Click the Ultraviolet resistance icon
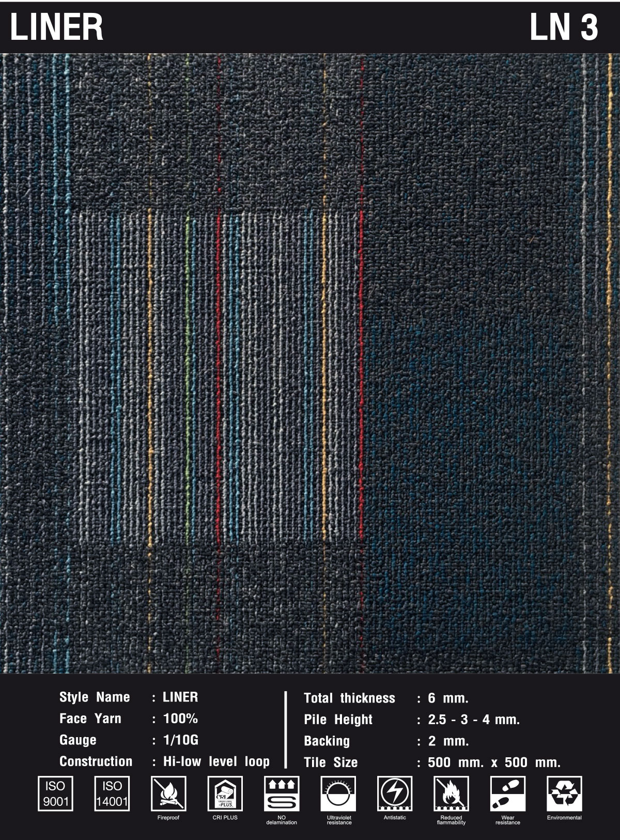 click(x=338, y=793)
